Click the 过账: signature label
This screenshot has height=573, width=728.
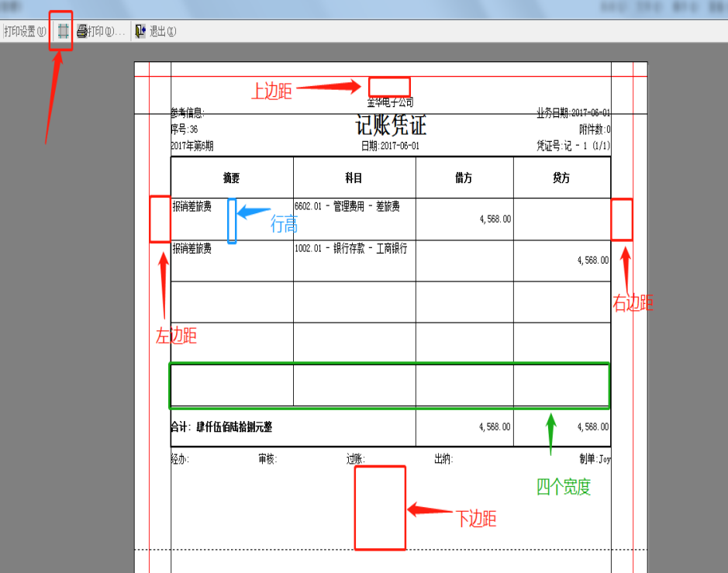(x=356, y=459)
